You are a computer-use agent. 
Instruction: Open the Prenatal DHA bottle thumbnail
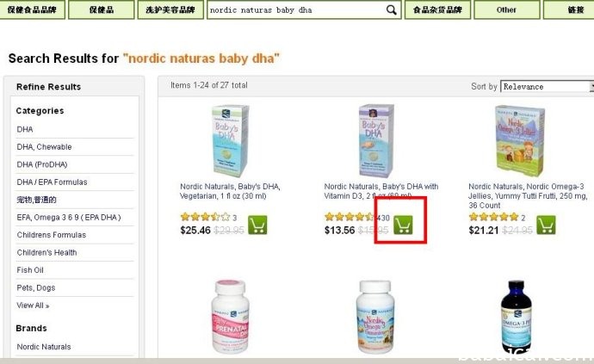pos(230,317)
